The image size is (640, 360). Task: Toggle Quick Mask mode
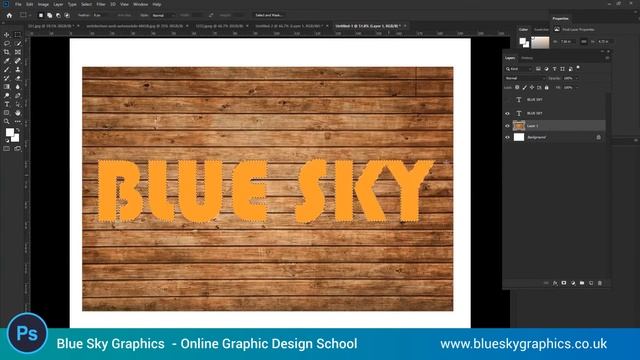7,149
